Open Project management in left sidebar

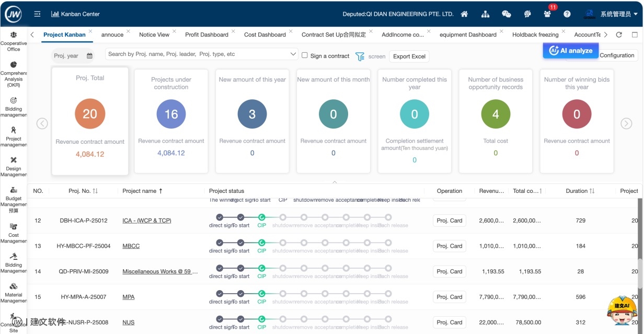(x=14, y=136)
